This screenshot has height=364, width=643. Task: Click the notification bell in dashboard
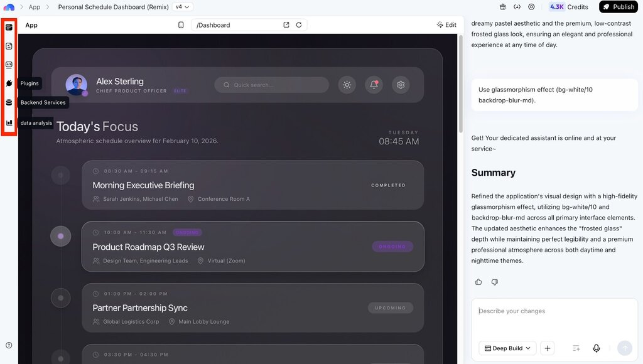pos(374,85)
